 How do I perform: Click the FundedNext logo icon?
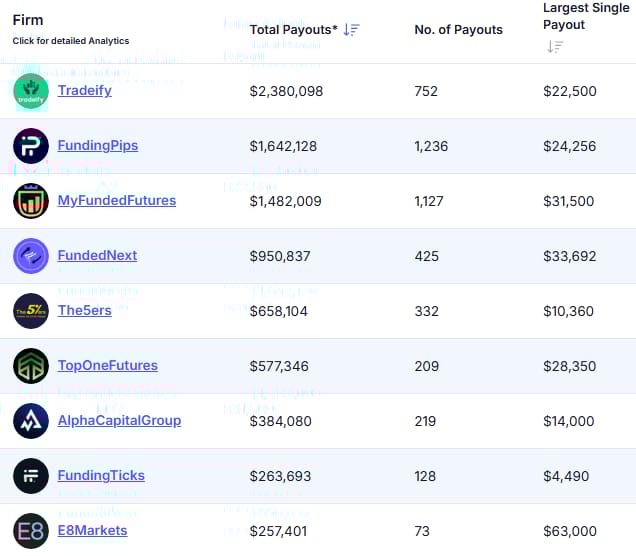[31, 256]
